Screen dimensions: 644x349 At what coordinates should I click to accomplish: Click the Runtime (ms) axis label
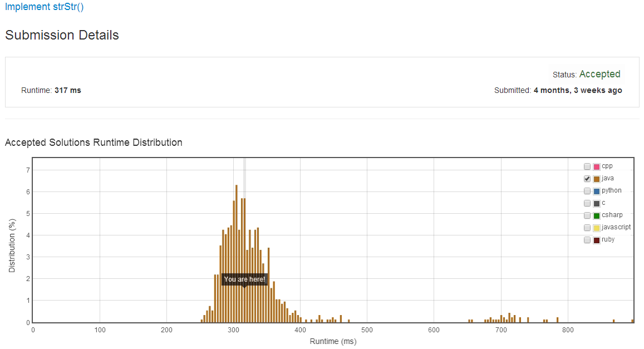click(333, 341)
